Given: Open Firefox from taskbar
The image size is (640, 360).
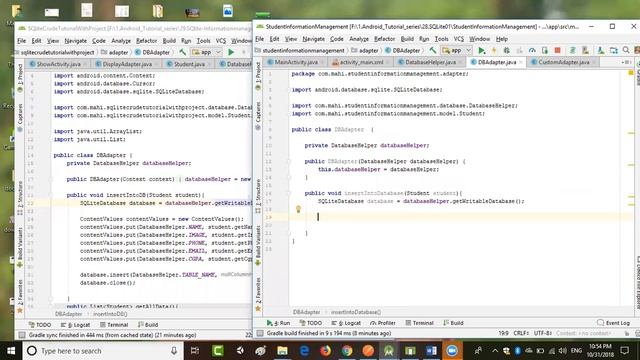Looking at the screenshot, I should [x=325, y=351].
